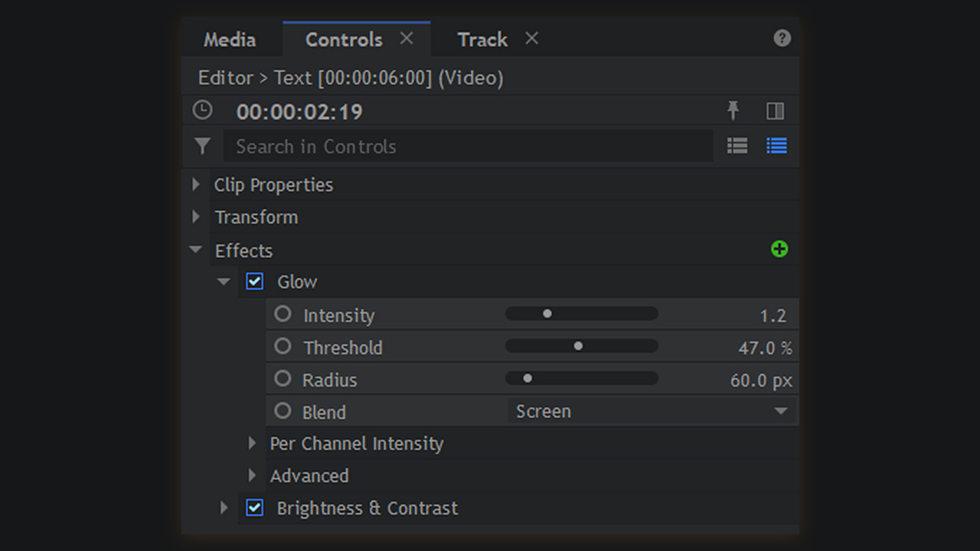
Task: Toggle keyframing for Intensity
Action: (x=283, y=315)
